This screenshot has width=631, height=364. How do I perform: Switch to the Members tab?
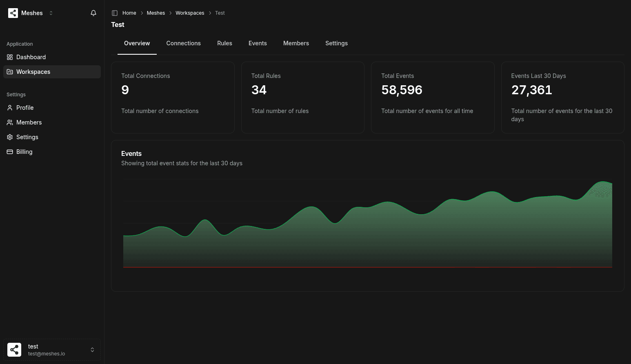coord(296,43)
